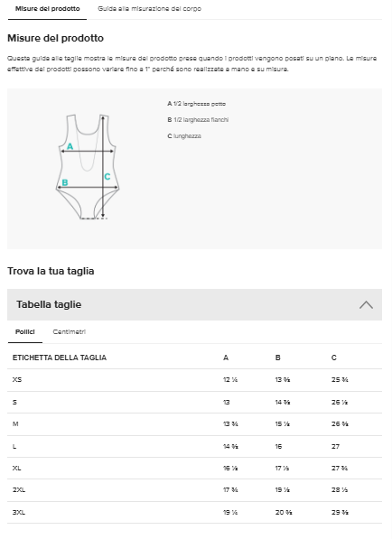Image resolution: width=392 pixels, height=539 pixels.
Task: Open Guida alla misurazione del corpo tab
Action: [149, 9]
